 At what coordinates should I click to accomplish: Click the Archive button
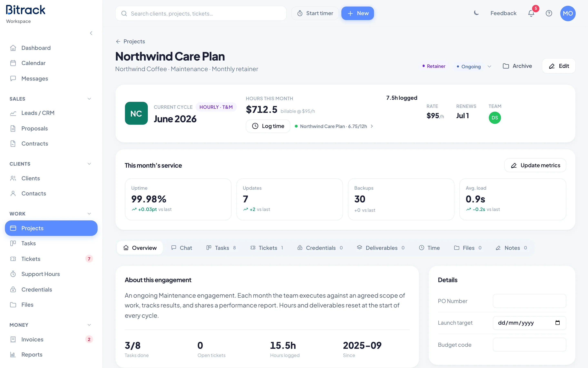(x=517, y=66)
